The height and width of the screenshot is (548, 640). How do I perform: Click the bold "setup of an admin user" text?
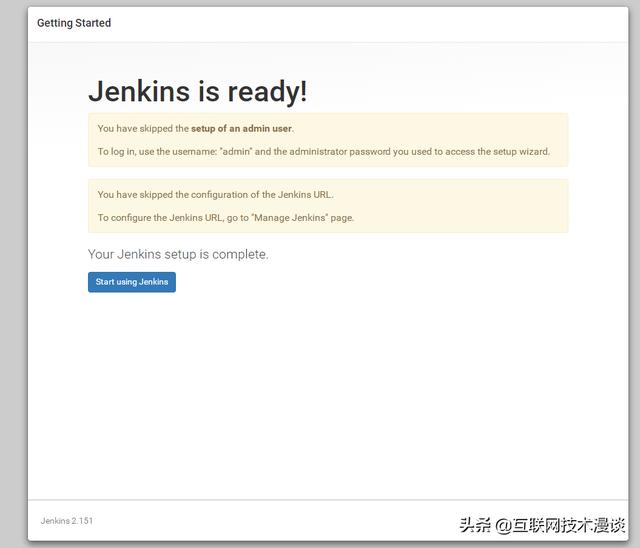click(241, 129)
